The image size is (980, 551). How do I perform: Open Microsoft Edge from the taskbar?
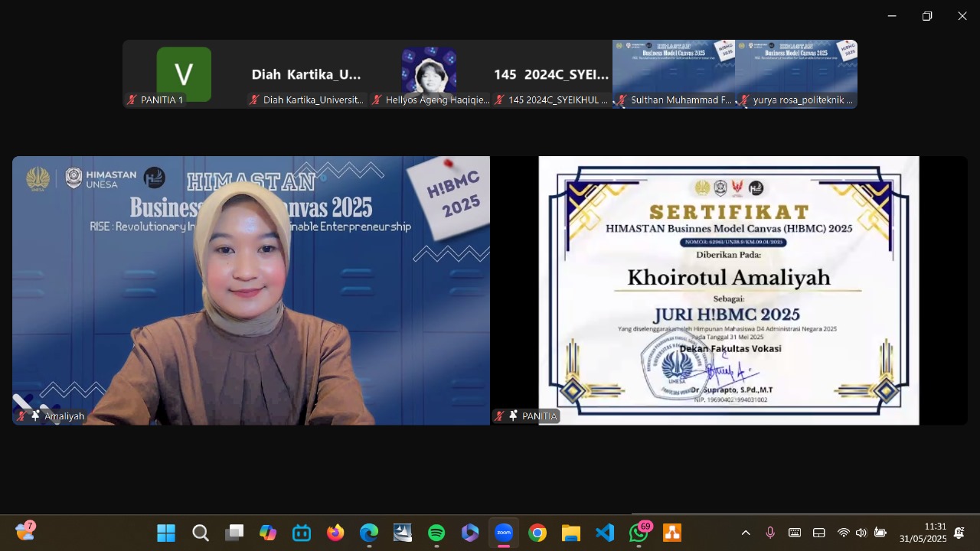point(369,533)
